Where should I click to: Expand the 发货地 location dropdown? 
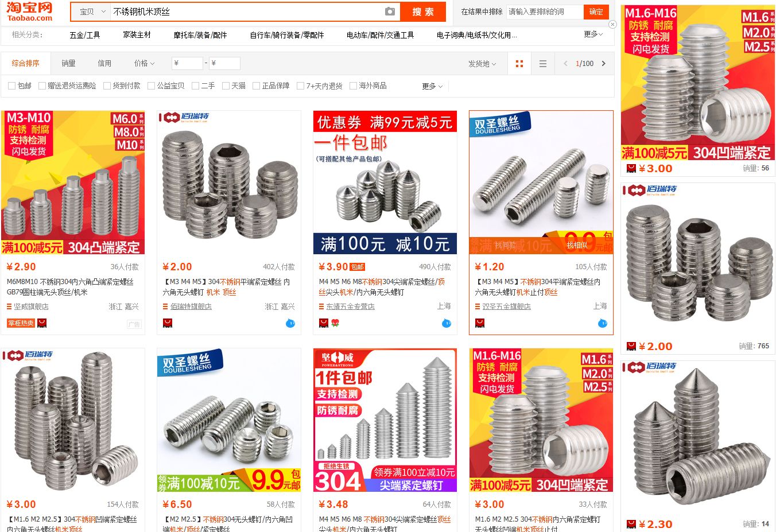[482, 64]
